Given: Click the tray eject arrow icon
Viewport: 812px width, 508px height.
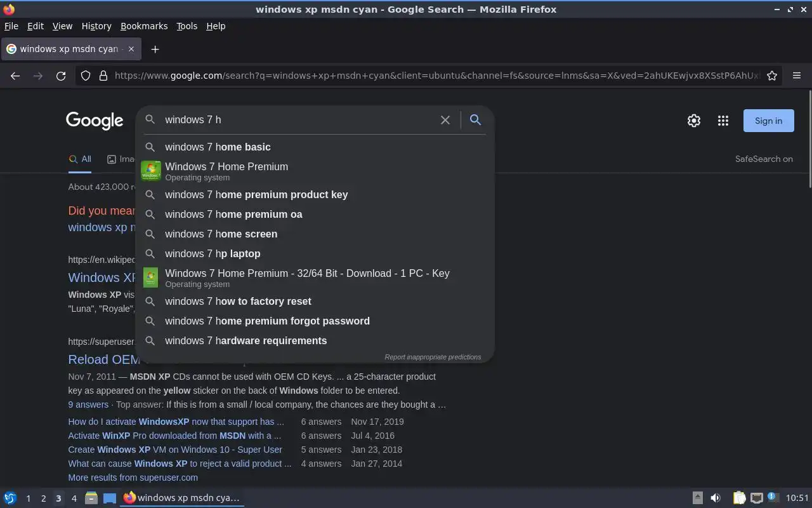Looking at the screenshot, I should point(697,498).
